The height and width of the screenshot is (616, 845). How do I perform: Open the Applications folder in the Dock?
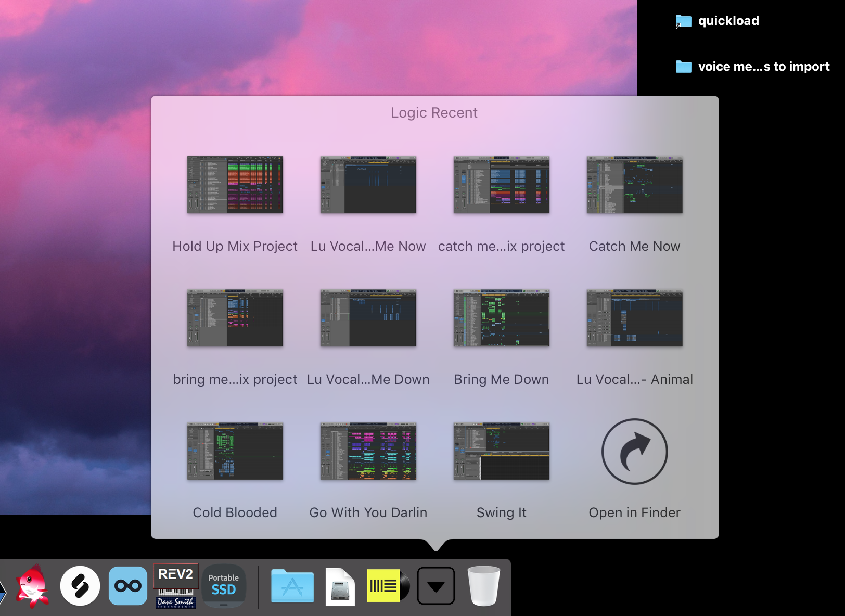pos(292,586)
